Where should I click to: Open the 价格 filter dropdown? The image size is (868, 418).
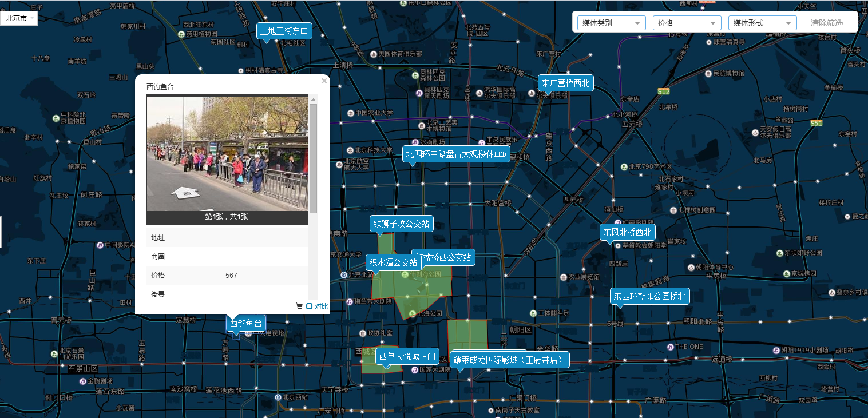tap(687, 23)
